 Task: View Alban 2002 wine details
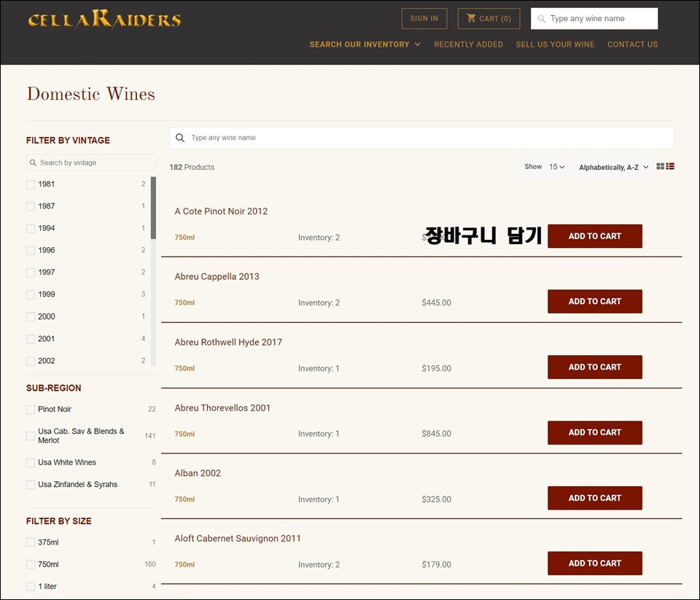pos(198,473)
